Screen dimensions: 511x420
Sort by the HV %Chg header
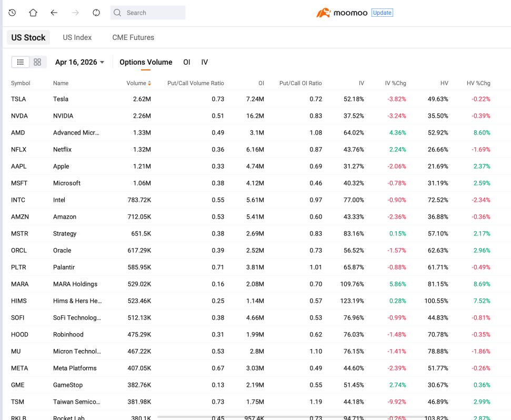point(478,84)
